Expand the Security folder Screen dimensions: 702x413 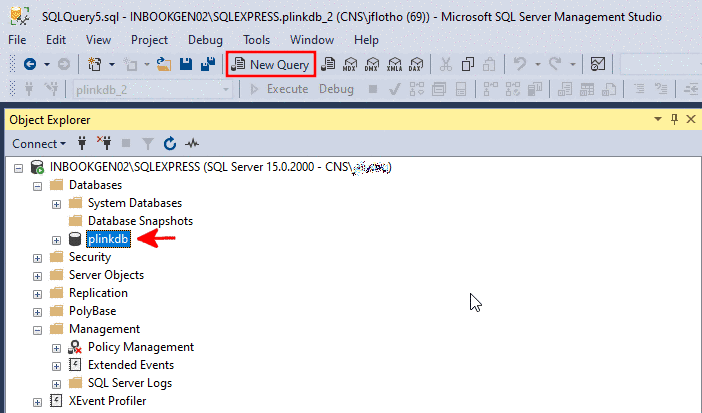[x=38, y=258]
